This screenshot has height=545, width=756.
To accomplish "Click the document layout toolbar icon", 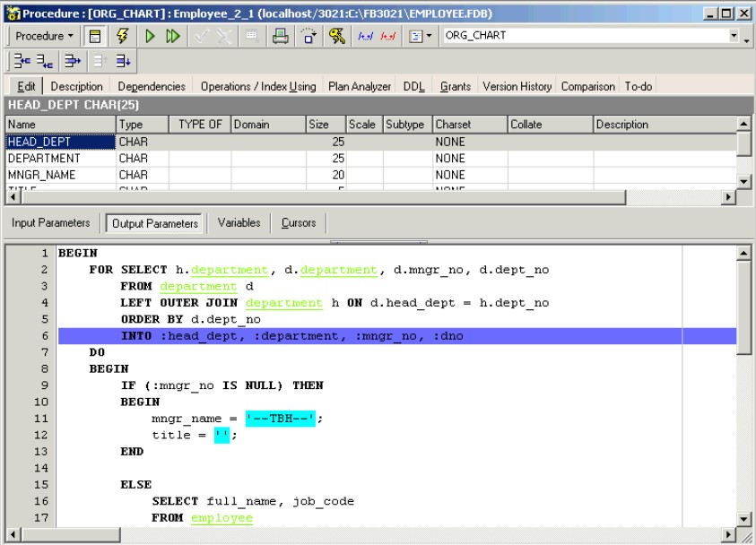I will [x=415, y=36].
